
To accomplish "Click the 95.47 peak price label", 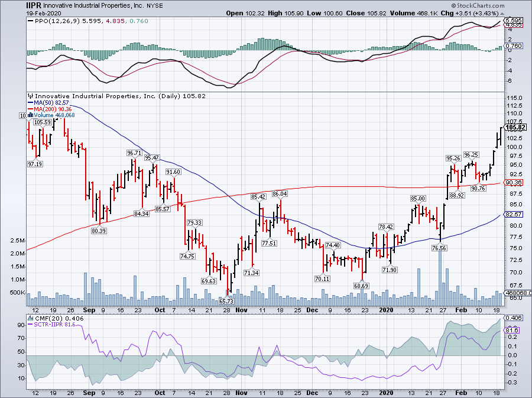I will pyautogui.click(x=152, y=158).
